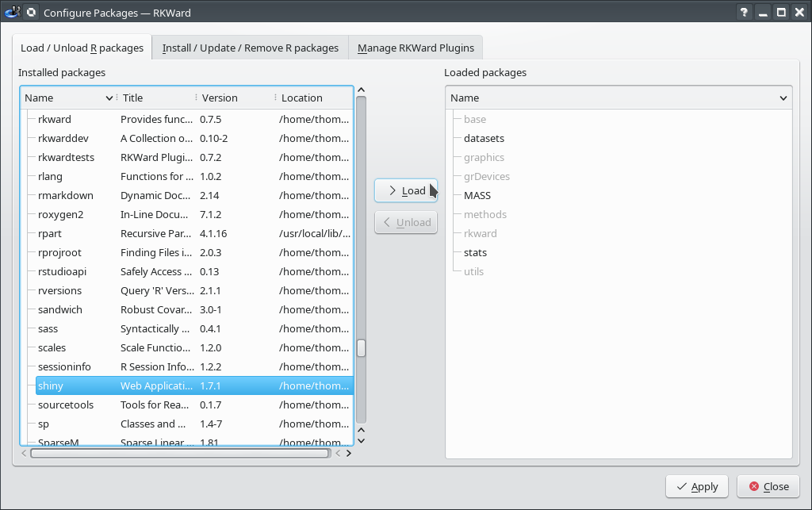The image size is (812, 510).
Task: Click title 'Scale Functio...' cell
Action: 155,348
